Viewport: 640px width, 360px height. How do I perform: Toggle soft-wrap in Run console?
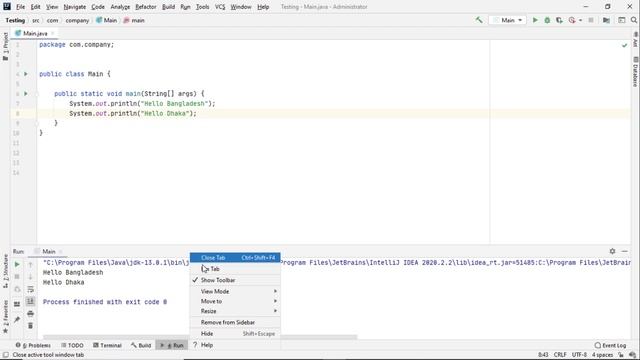click(31, 289)
